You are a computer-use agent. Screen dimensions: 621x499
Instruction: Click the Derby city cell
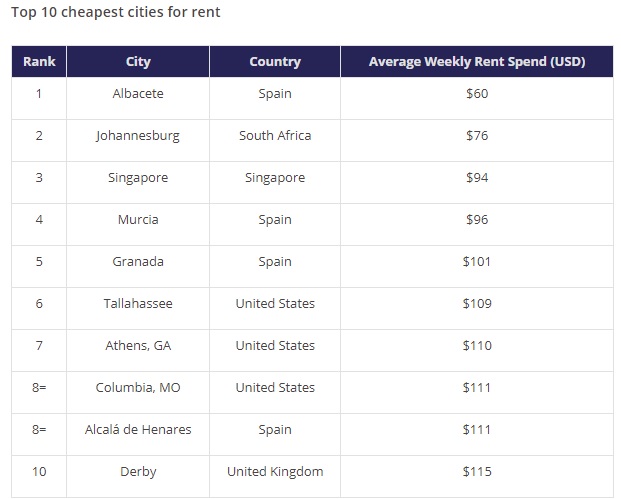click(138, 471)
